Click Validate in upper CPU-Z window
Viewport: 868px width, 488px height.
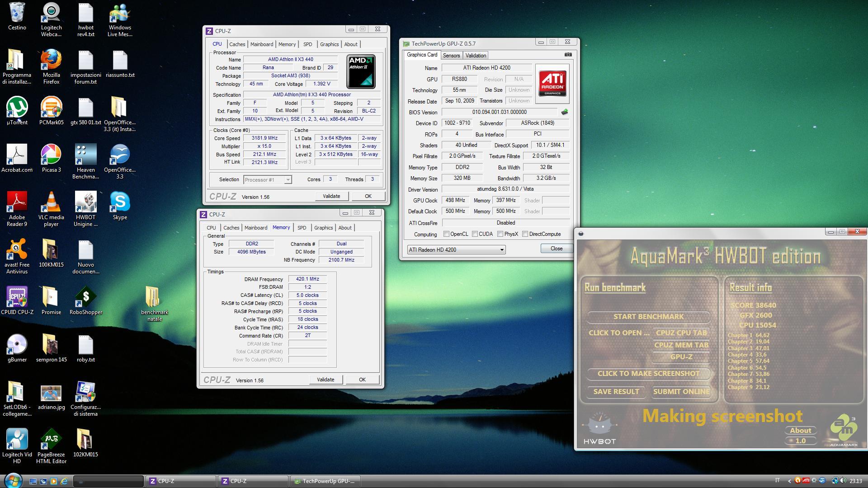[331, 196]
